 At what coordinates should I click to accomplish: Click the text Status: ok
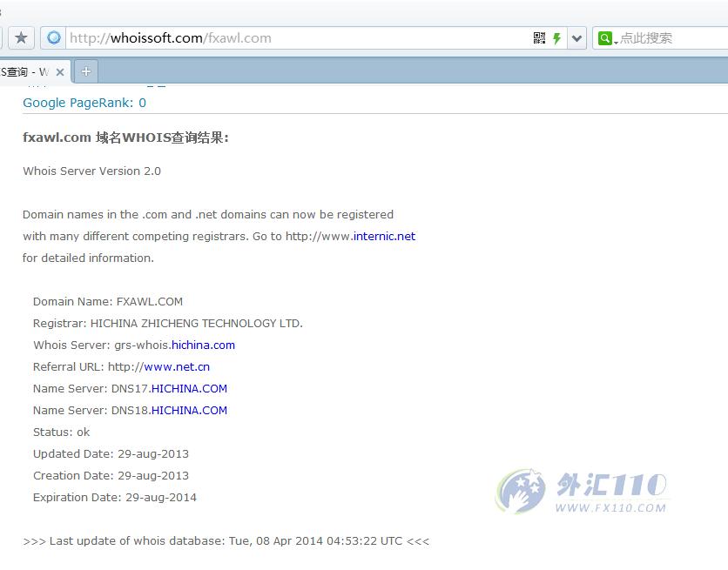click(x=61, y=433)
